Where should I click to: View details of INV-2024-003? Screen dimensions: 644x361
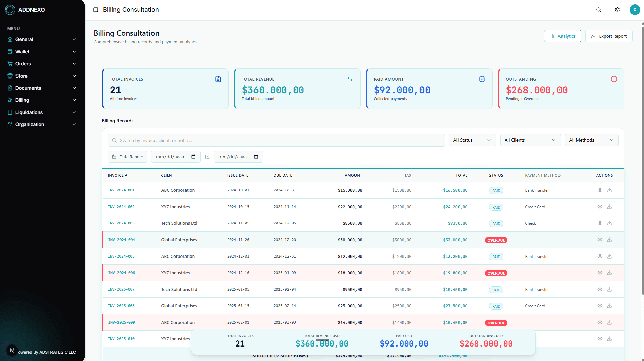point(600,223)
